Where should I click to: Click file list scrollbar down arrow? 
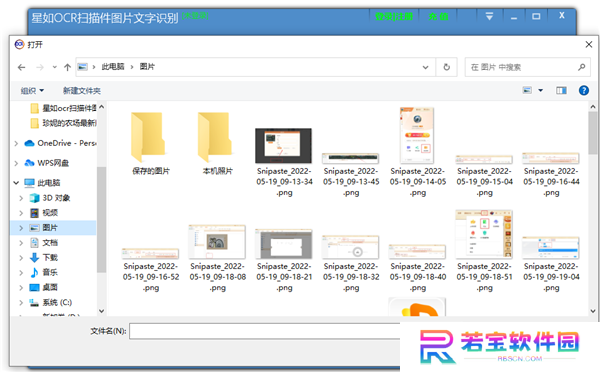tap(593, 311)
